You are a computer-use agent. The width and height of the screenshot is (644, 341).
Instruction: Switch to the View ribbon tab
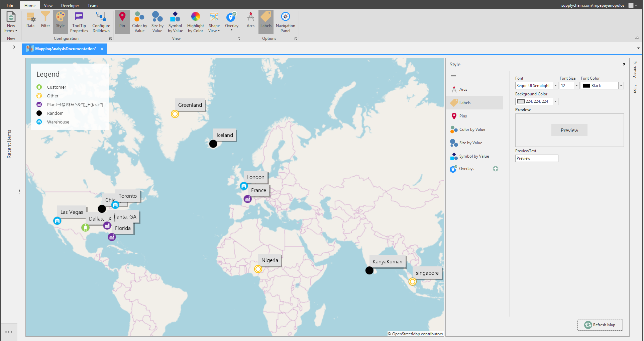click(x=48, y=5)
